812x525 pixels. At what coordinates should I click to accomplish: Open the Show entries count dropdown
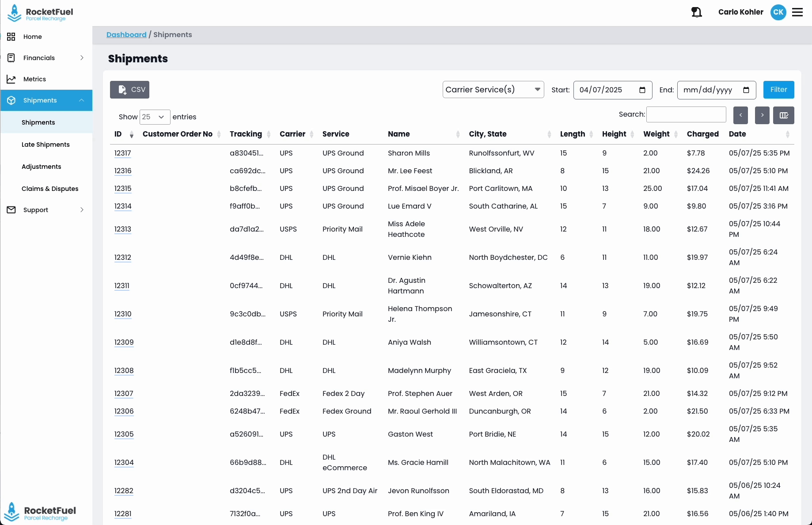pos(155,117)
